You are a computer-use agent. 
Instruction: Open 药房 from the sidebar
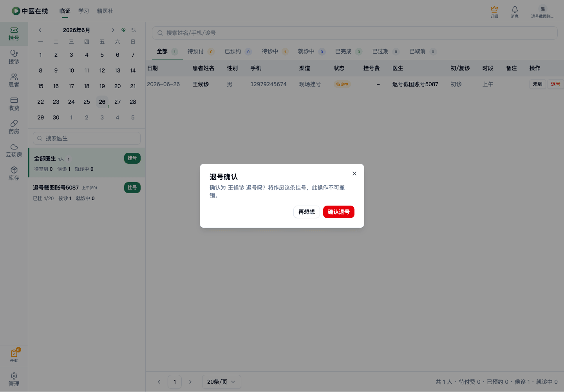(x=14, y=127)
